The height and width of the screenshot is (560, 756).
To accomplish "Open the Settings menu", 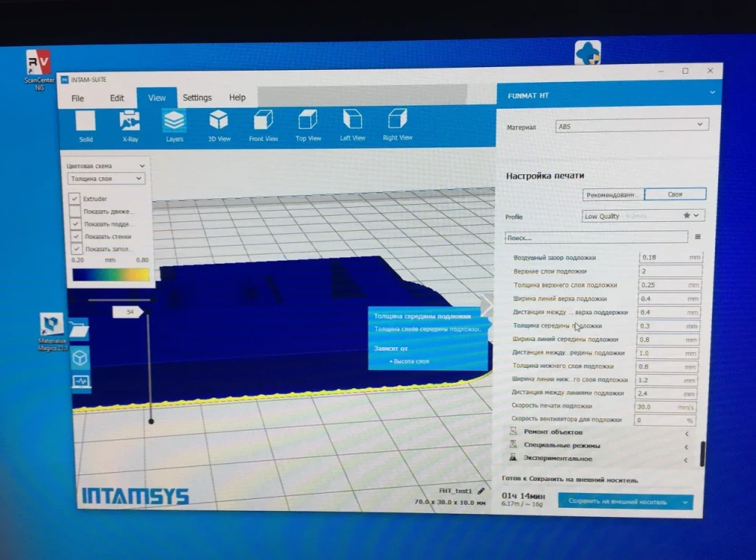I will click(x=197, y=98).
